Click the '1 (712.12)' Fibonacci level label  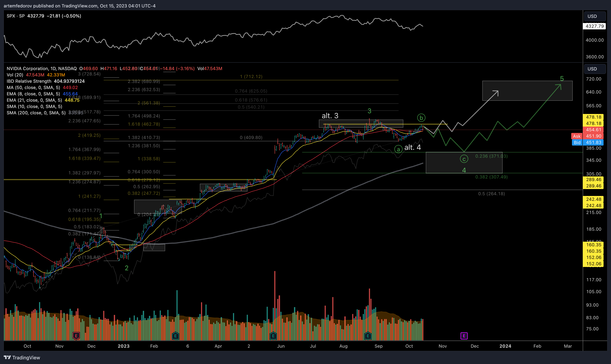tap(251, 77)
